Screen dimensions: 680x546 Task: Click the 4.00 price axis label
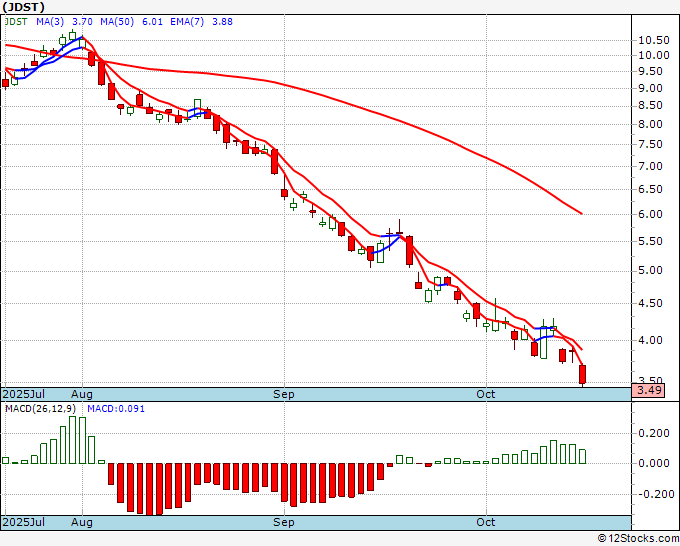(651, 340)
